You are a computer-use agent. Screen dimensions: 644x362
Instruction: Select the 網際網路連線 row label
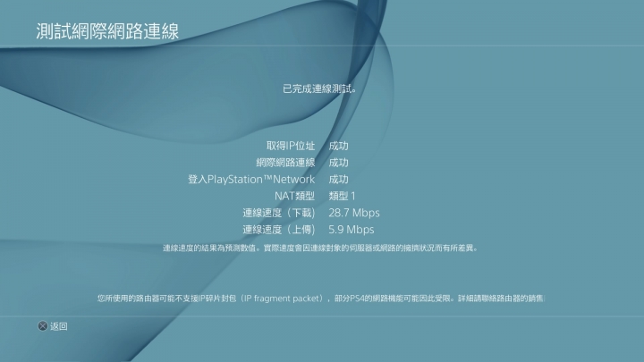click(x=285, y=163)
